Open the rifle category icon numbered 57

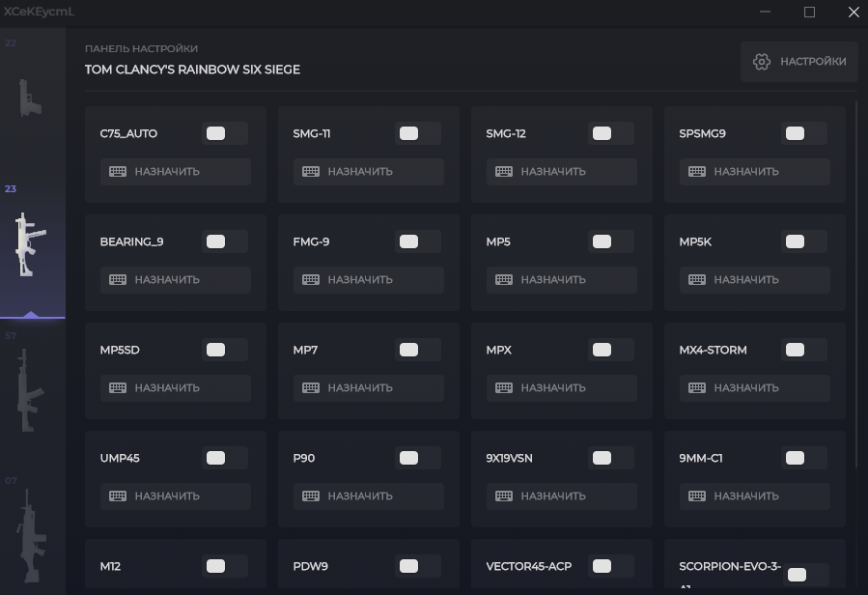pyautogui.click(x=31, y=390)
